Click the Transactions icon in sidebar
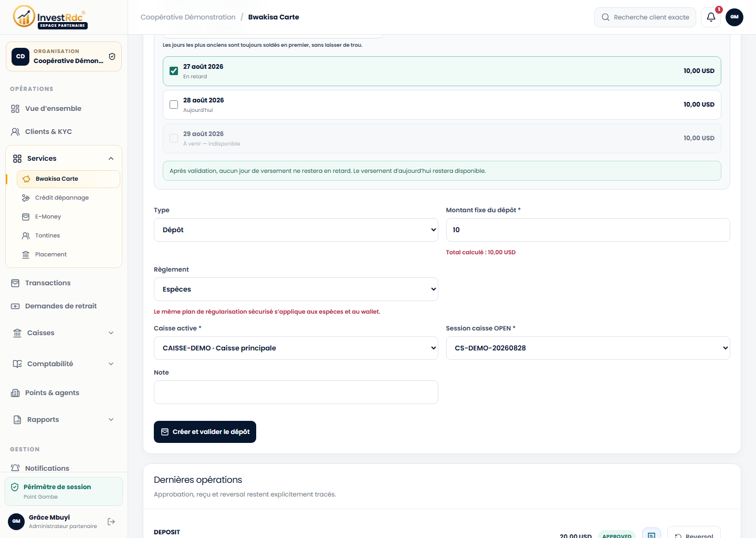Viewport: 756px width, 538px height. coord(15,283)
